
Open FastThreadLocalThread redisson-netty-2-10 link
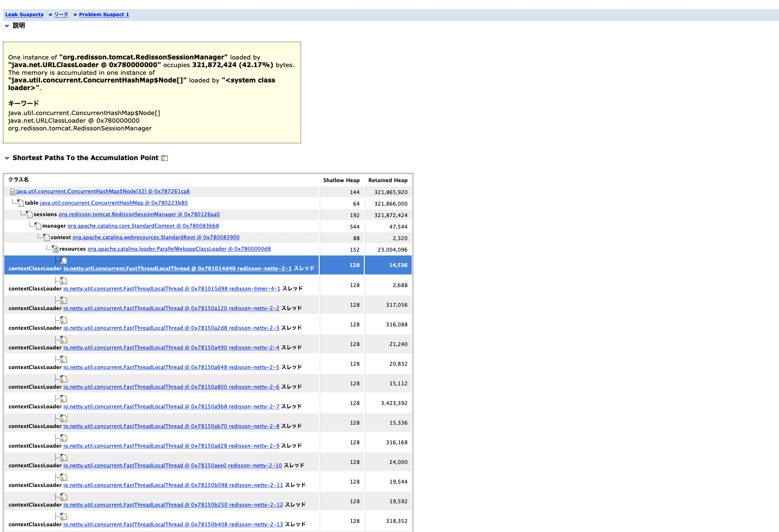coord(173,466)
